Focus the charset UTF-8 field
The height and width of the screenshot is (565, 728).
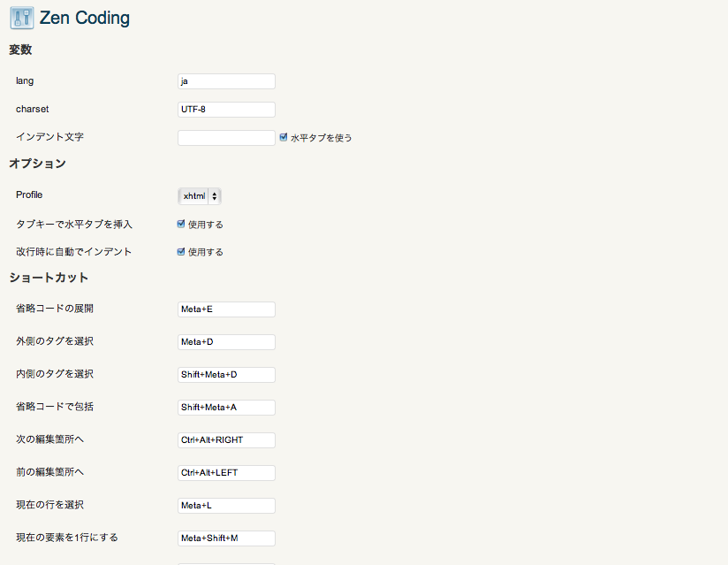pyautogui.click(x=226, y=110)
